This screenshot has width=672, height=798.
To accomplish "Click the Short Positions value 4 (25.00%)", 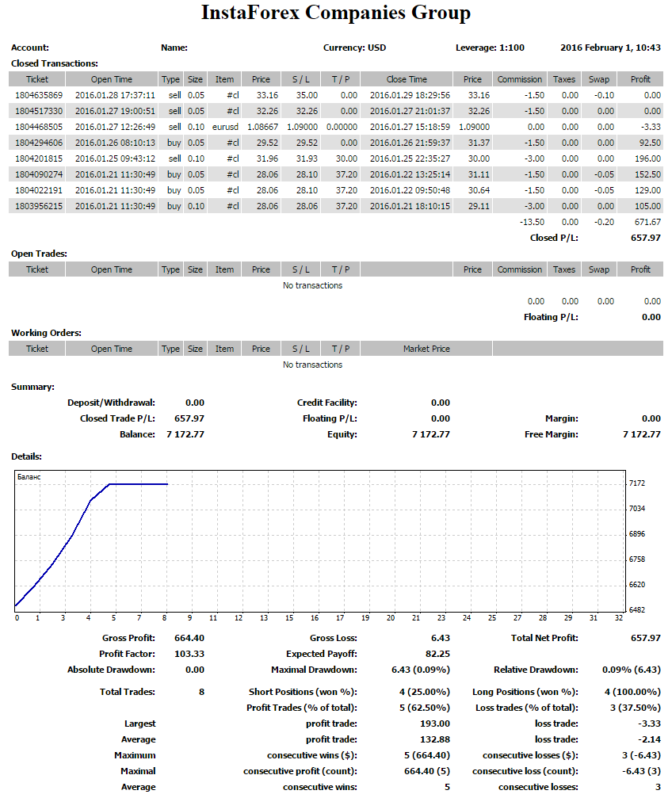I will point(425,692).
